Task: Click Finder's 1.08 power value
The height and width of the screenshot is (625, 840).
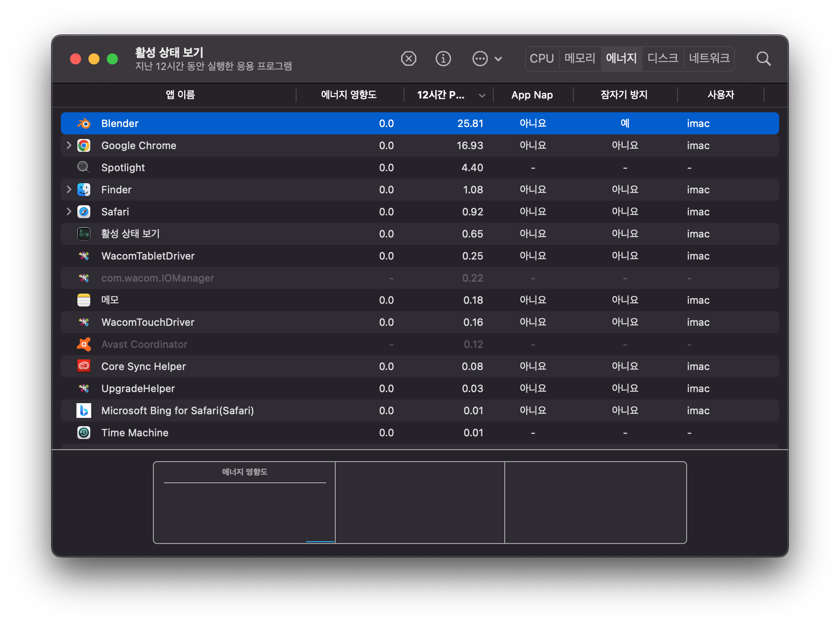Action: pyautogui.click(x=473, y=190)
